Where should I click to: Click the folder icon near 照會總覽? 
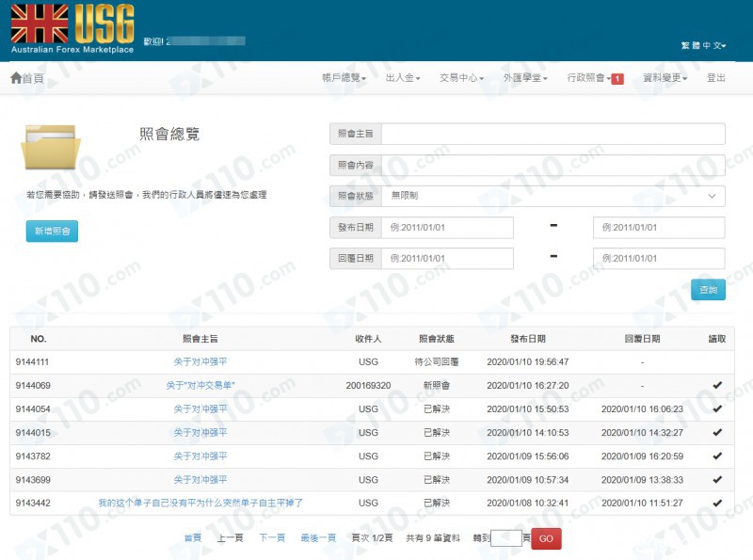[x=51, y=152]
